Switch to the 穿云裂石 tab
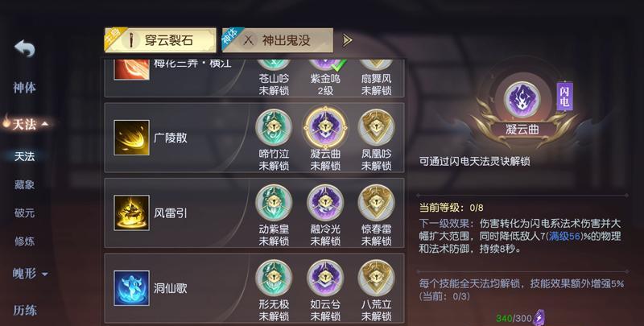The image size is (644, 326). 160,40
